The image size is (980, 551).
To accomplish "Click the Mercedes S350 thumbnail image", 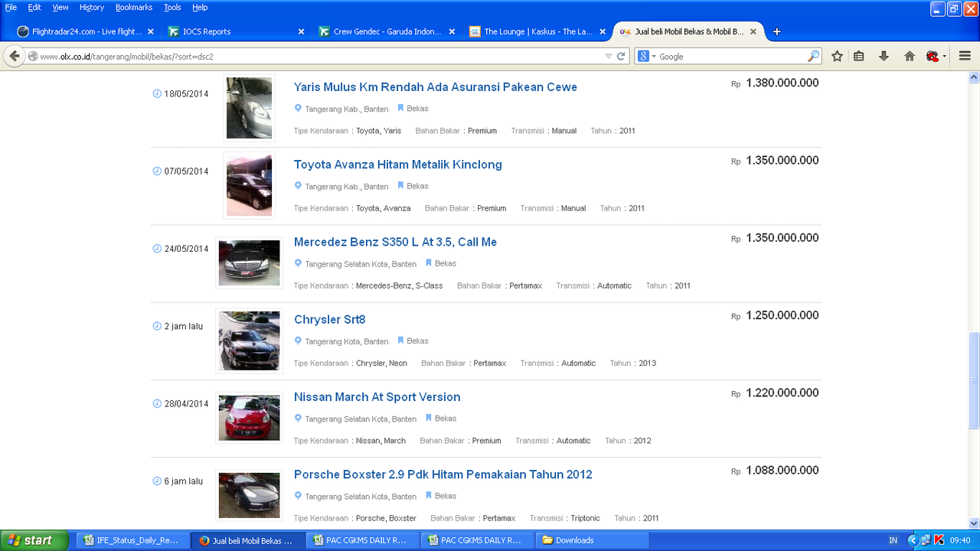I will tap(249, 262).
